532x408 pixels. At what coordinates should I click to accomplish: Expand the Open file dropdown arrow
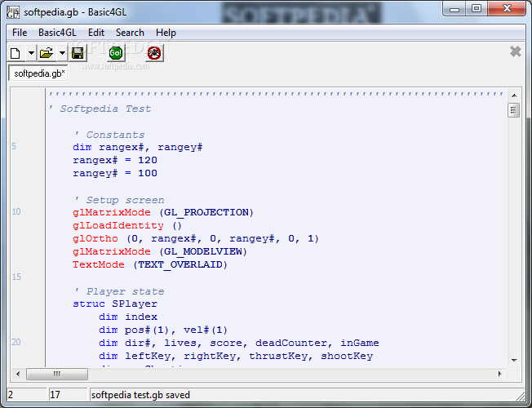coord(62,53)
